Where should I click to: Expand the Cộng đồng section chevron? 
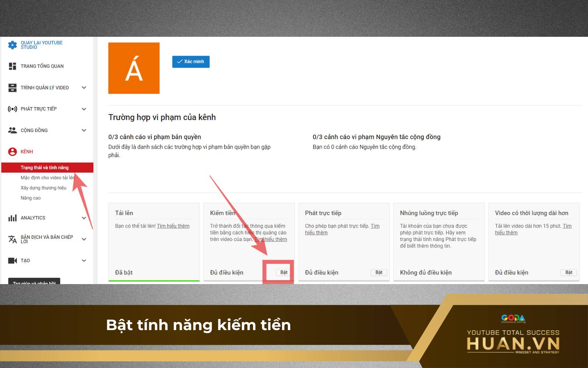click(84, 130)
